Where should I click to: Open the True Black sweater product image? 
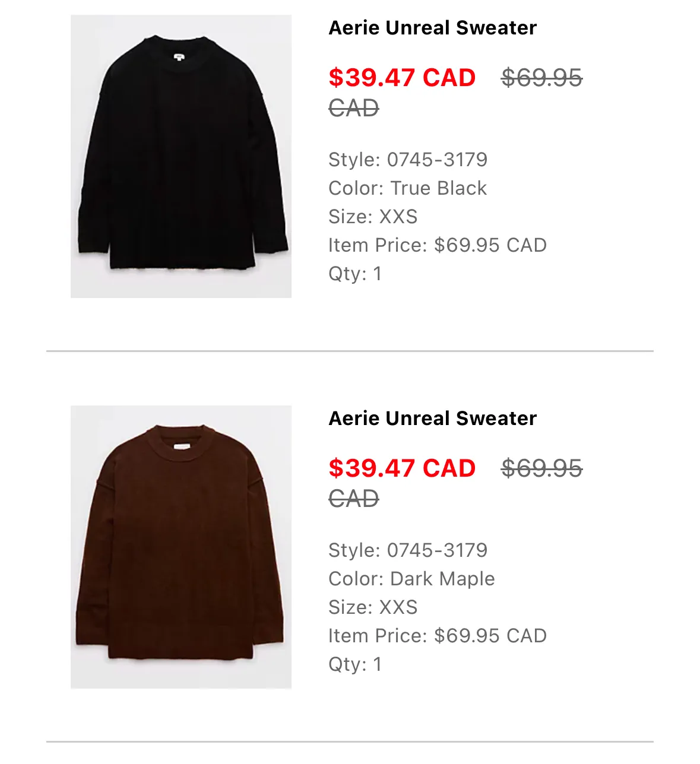tap(181, 156)
